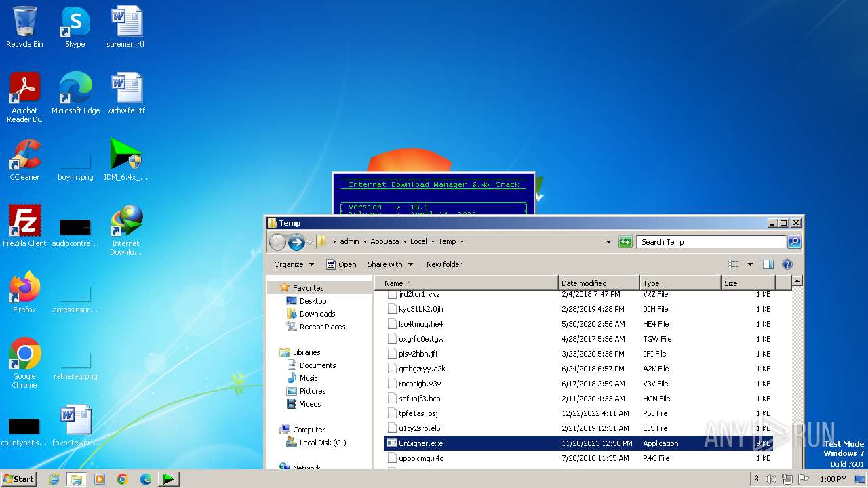Open Internet Download Manager desktop shortcut
The height and width of the screenshot is (488, 868).
(x=126, y=230)
